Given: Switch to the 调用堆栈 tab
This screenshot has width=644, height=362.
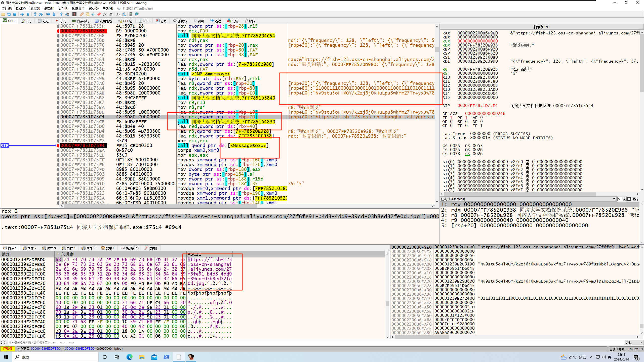Looking at the screenshot, I should 104,21.
